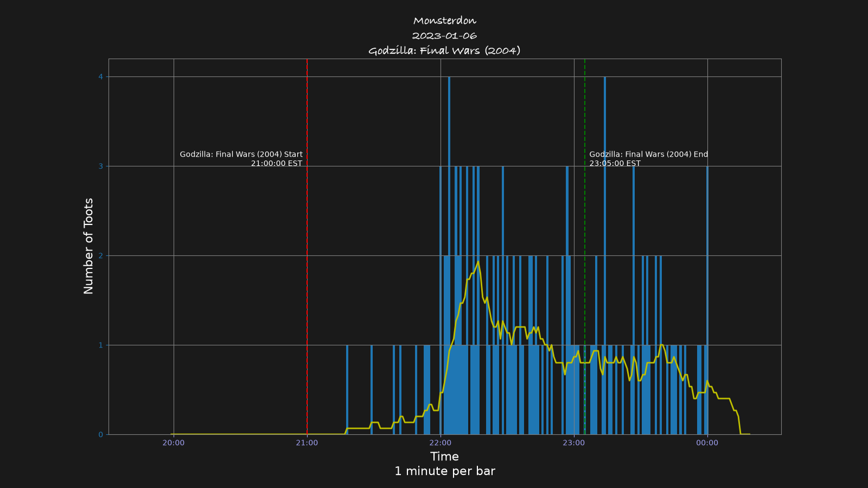Click the red dashed movie start line

pyautogui.click(x=307, y=247)
